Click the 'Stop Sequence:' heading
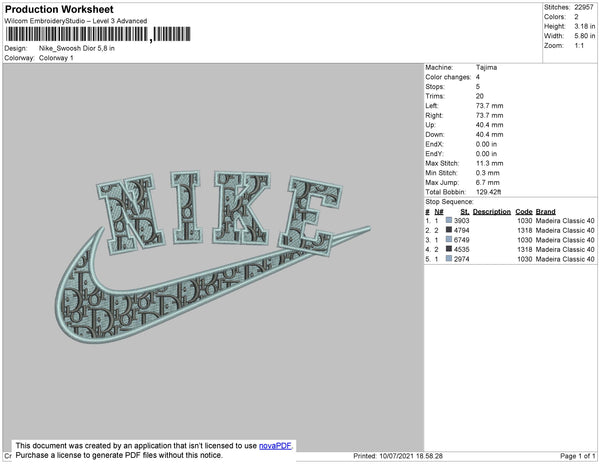Screen dimensions: 600x464 (x=449, y=202)
